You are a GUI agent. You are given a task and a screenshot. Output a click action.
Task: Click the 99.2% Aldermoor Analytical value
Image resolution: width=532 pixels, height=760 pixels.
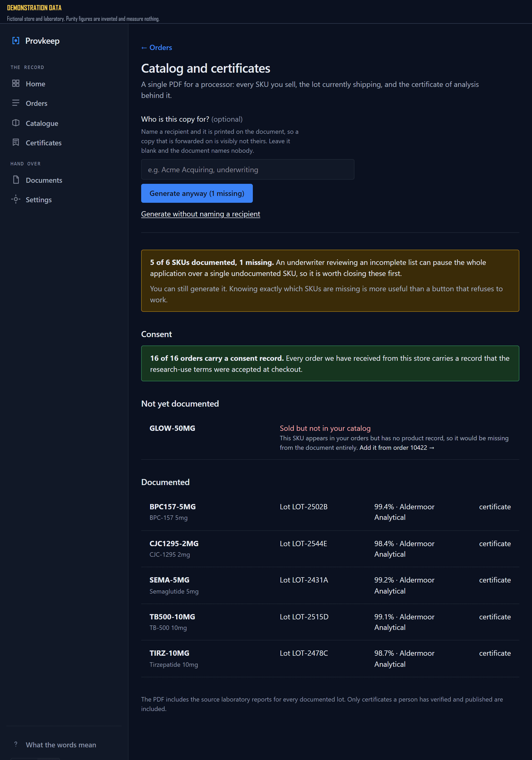point(404,585)
